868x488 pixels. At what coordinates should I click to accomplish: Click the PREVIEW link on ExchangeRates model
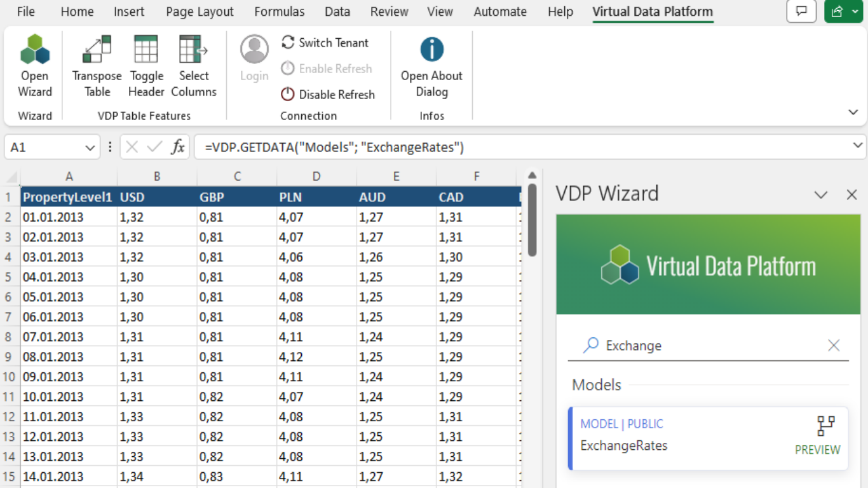pyautogui.click(x=817, y=450)
